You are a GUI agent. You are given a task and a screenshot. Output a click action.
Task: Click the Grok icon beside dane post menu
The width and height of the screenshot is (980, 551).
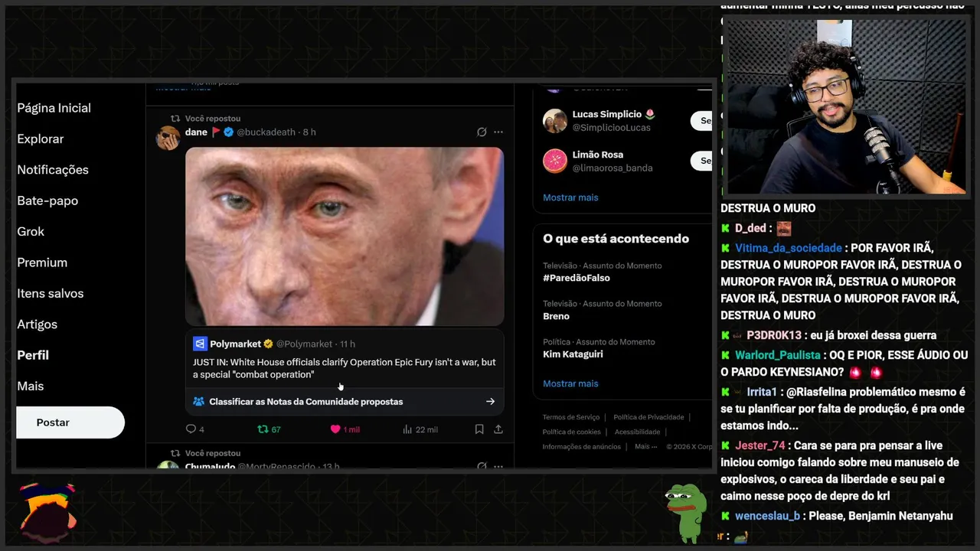[482, 132]
